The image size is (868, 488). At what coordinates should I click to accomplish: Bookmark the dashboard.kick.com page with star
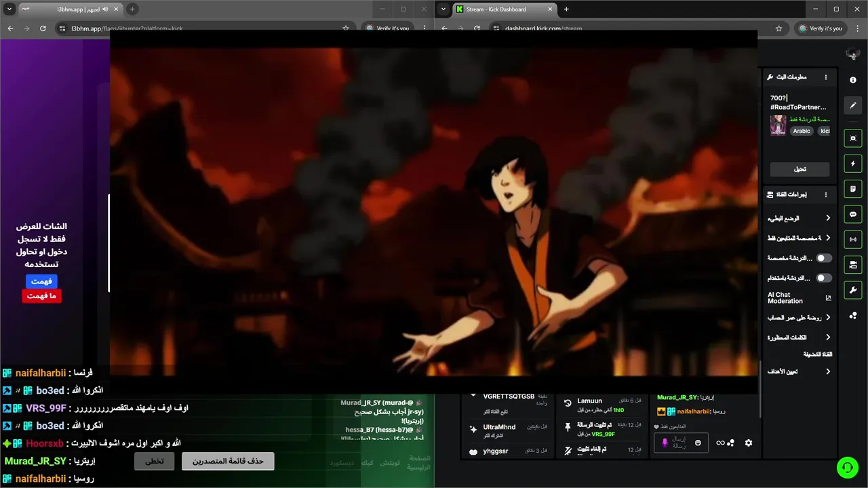[x=778, y=28]
